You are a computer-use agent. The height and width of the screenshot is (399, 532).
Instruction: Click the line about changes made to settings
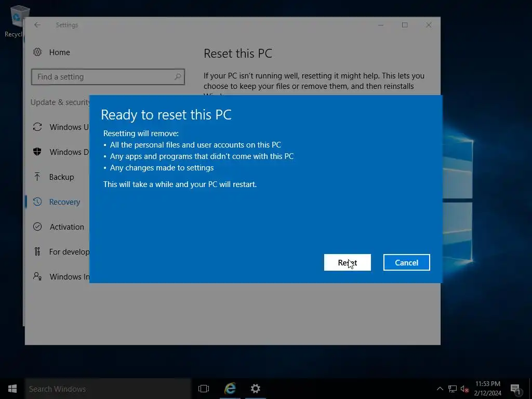(162, 168)
